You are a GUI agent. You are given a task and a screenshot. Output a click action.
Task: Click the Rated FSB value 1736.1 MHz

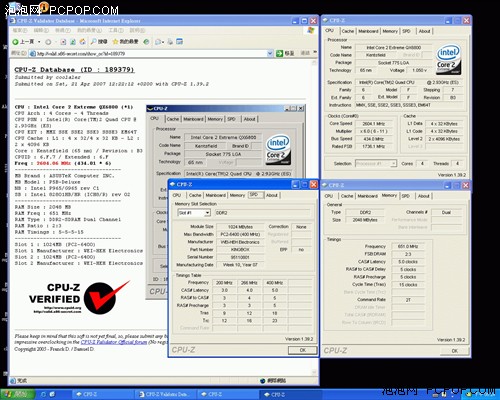tap(375, 147)
